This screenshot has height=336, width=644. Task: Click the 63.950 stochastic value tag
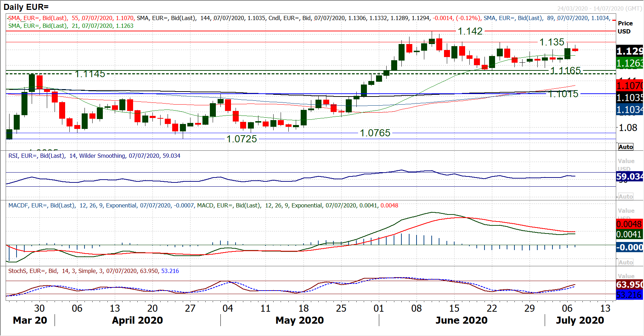[629, 285]
